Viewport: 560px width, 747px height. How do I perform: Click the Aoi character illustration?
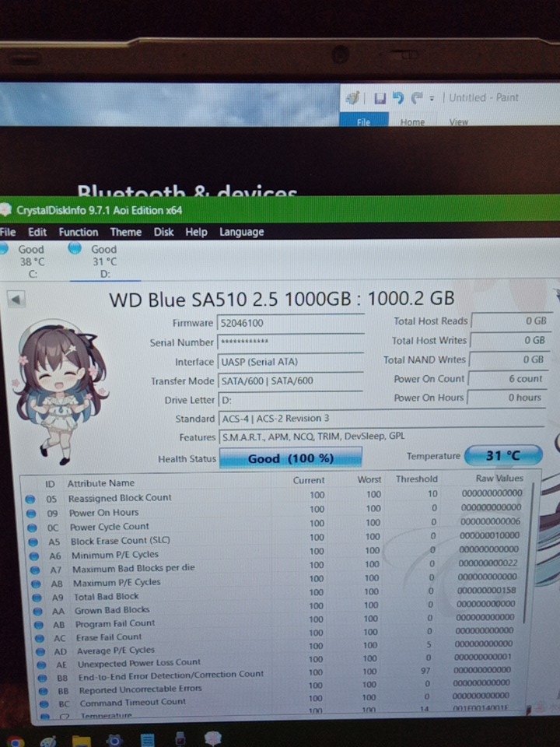coord(60,393)
